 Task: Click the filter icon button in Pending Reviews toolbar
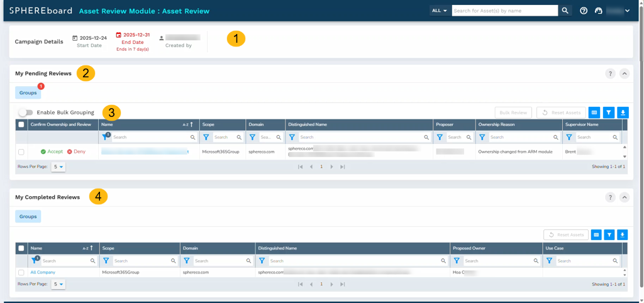click(609, 113)
